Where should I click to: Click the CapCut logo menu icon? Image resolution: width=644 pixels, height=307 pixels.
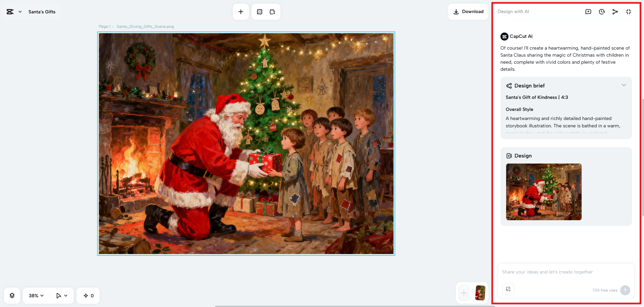(x=10, y=12)
